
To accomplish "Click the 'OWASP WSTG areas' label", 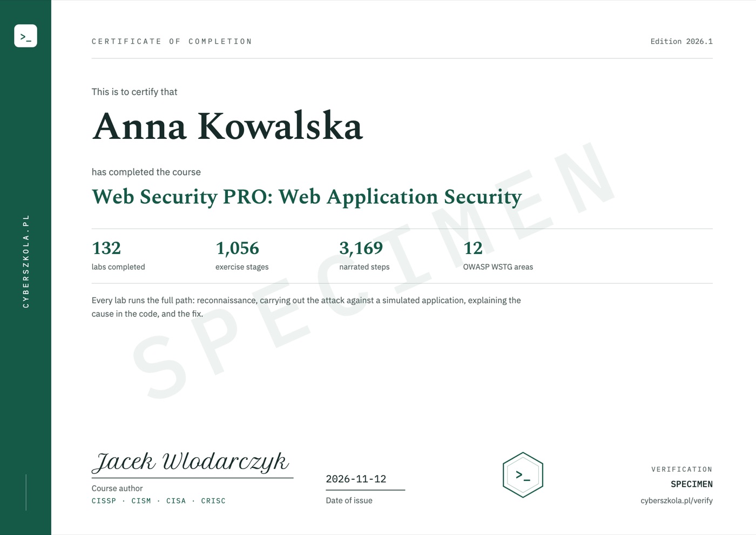I will (498, 267).
